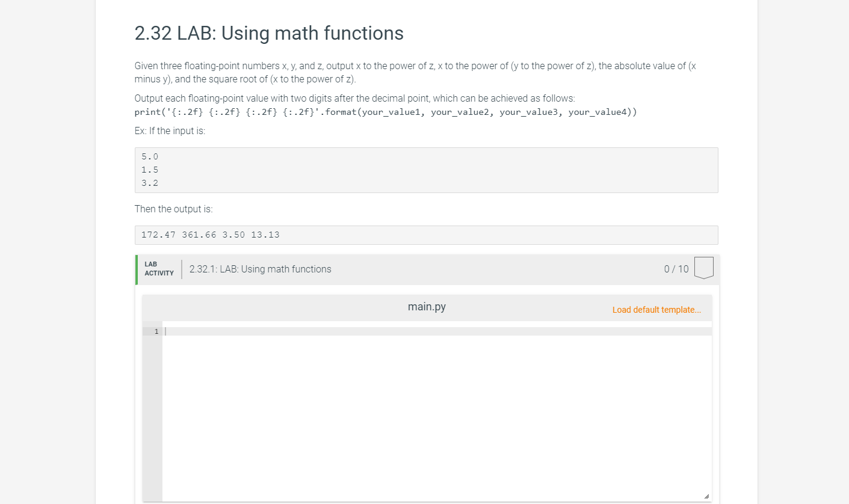This screenshot has height=504, width=849.
Task: Click the input value 1.5 in the example
Action: pos(149,170)
